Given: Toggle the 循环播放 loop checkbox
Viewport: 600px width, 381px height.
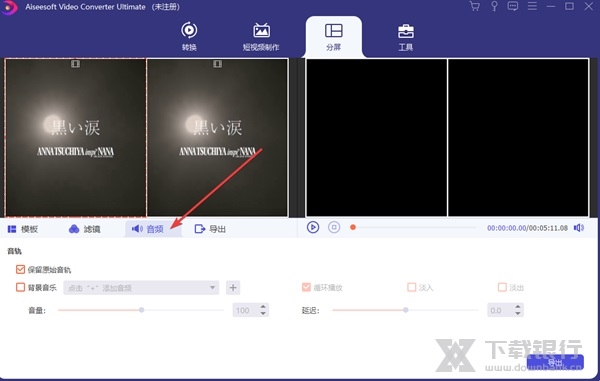Looking at the screenshot, I should pos(306,287).
